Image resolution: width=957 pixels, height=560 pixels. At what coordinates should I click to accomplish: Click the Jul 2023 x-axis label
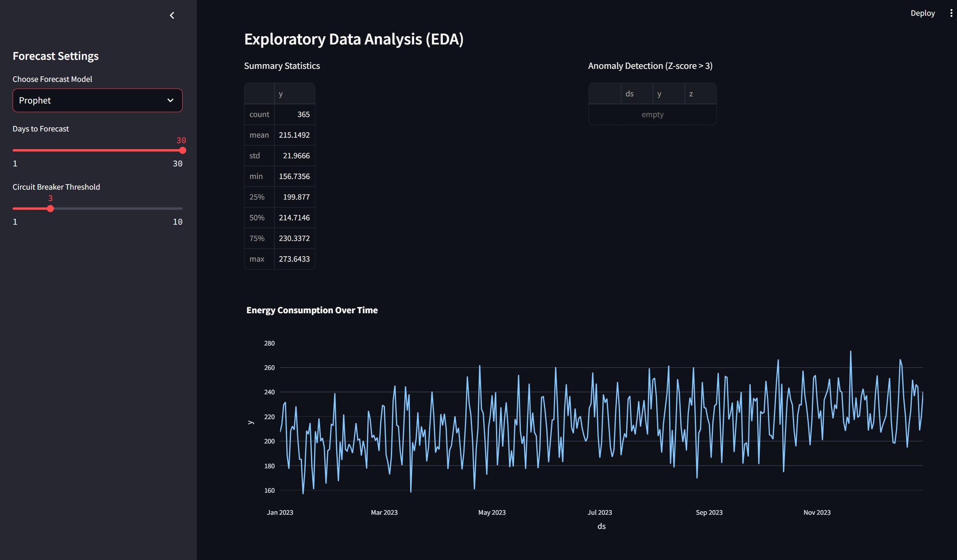point(600,512)
